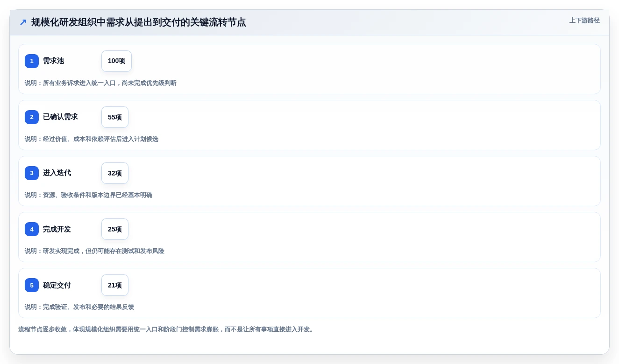This screenshot has width=619, height=364.
Task: Click step number 2 badge for 已确认需求
Action: point(32,117)
